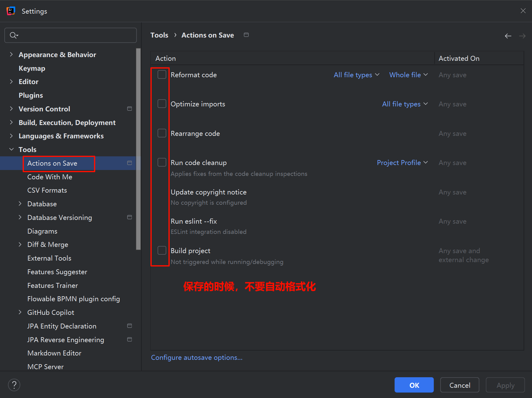Screen dimensions: 532x398
Task: Click the help question mark icon
Action: coord(14,385)
